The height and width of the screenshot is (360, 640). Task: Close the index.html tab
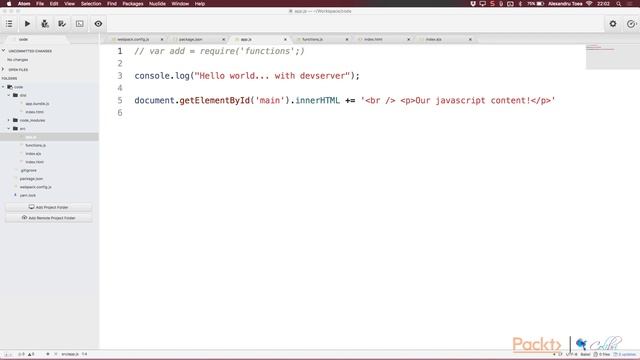(409, 40)
